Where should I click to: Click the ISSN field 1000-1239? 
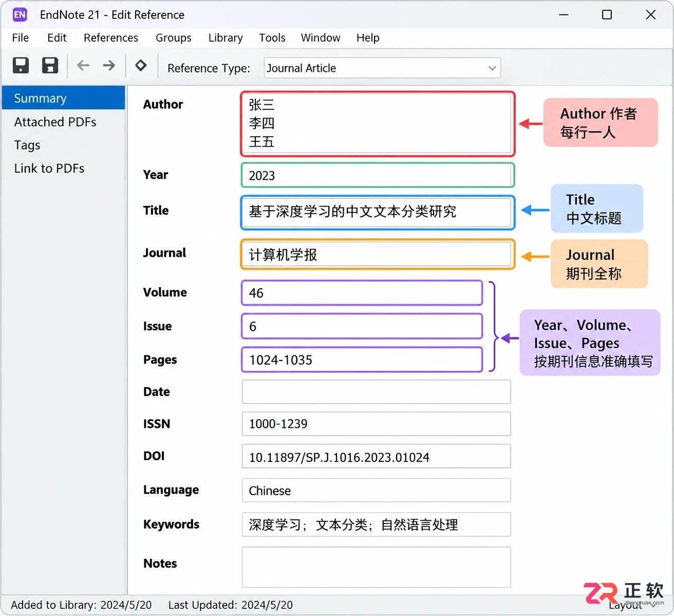coord(376,424)
